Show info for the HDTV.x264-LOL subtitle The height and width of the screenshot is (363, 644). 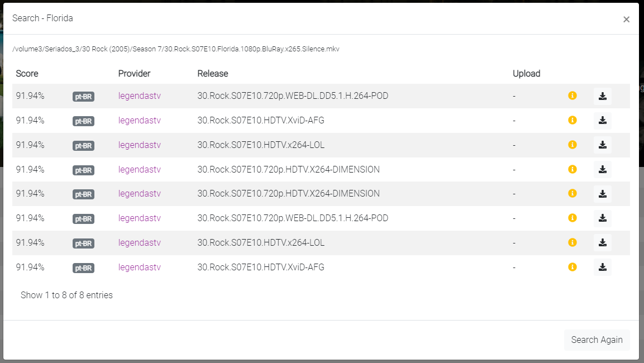[572, 145]
